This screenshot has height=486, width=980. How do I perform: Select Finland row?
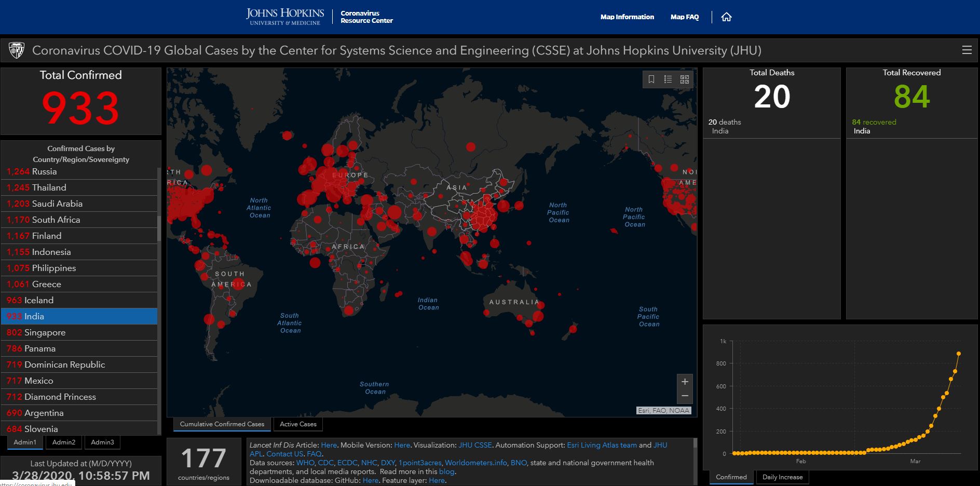(79, 236)
